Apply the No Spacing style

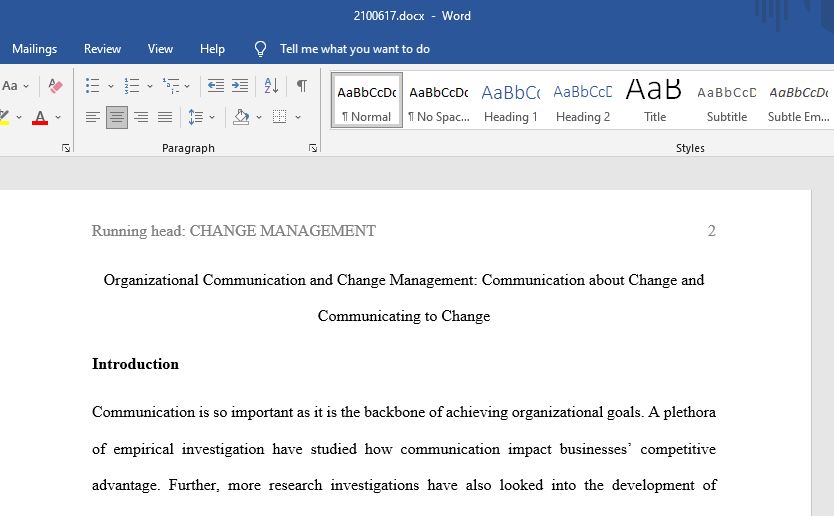(439, 101)
